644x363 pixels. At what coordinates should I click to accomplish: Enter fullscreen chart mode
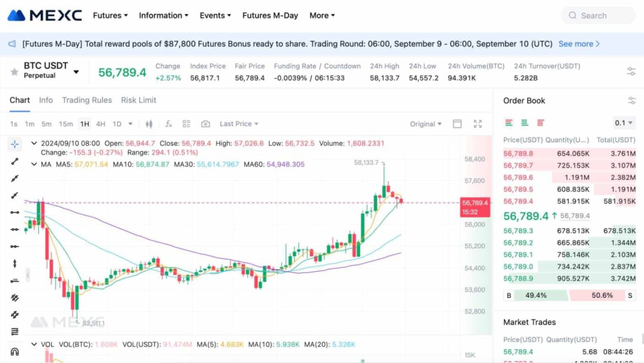(478, 124)
